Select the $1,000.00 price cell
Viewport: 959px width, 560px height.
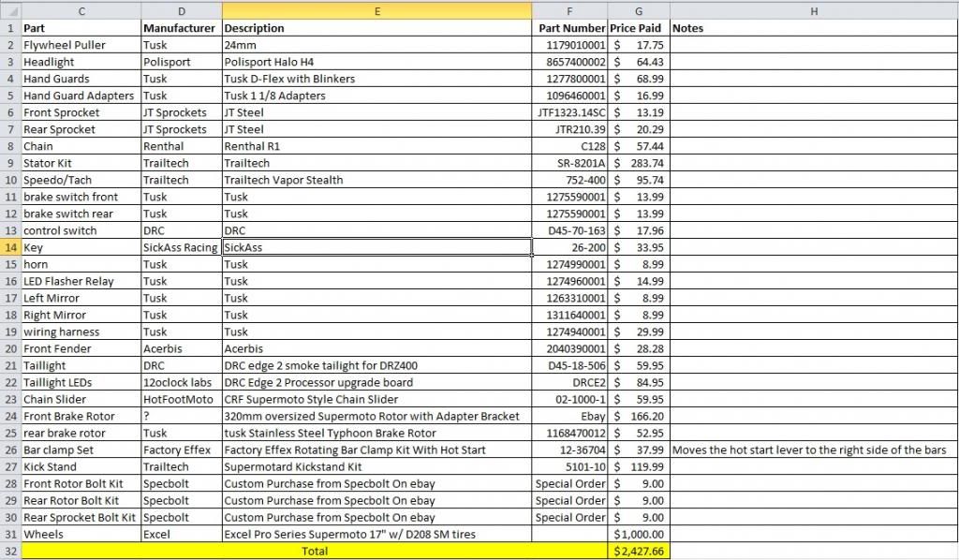click(639, 534)
